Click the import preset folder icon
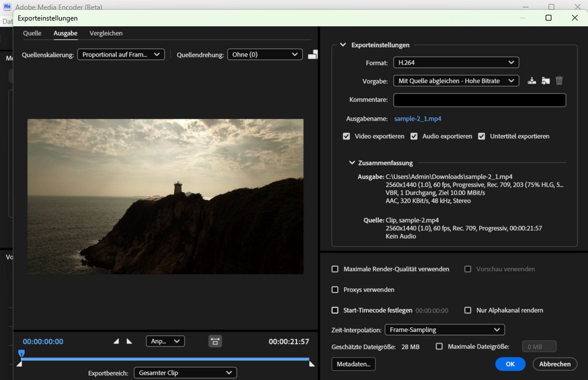 [545, 81]
